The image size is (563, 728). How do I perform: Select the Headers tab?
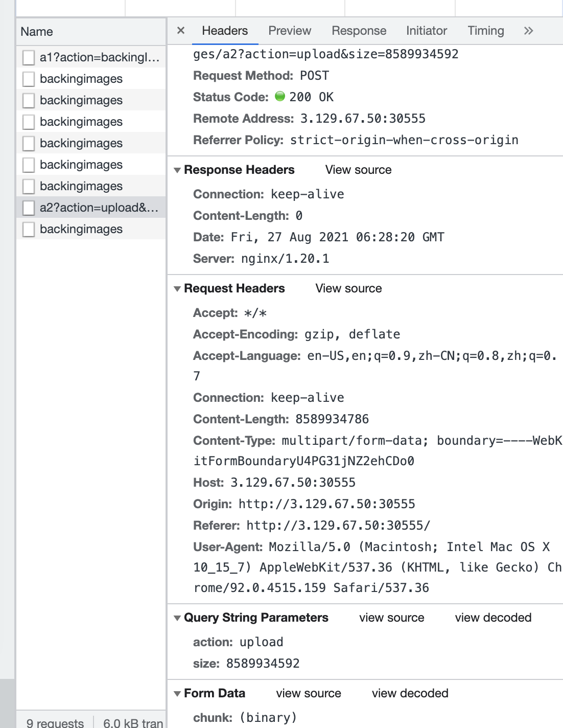pyautogui.click(x=224, y=31)
